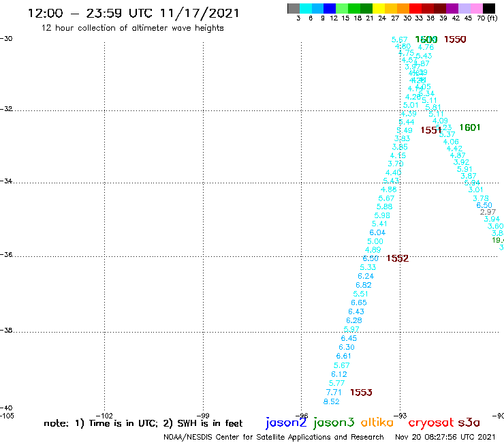This screenshot has height=443, width=504.
Task: Select the altika satellite legend label
Action: click(377, 422)
